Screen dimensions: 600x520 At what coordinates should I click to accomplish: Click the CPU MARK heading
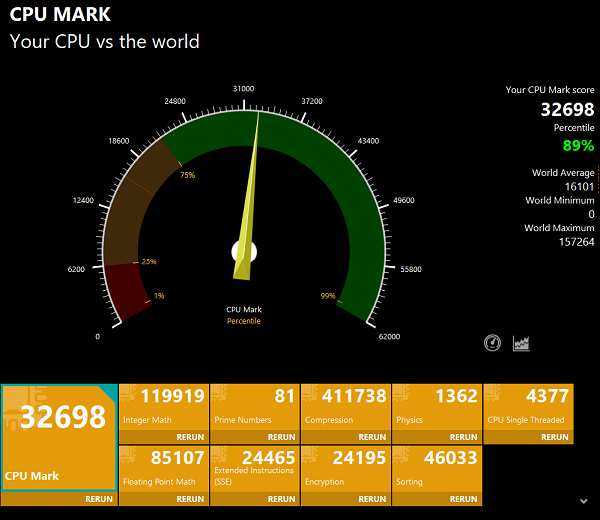click(60, 14)
